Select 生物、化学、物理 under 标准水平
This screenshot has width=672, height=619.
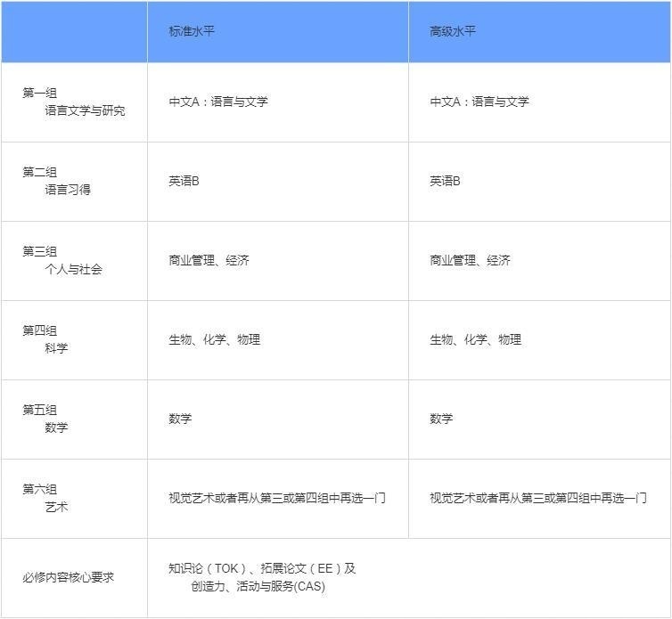(x=214, y=339)
